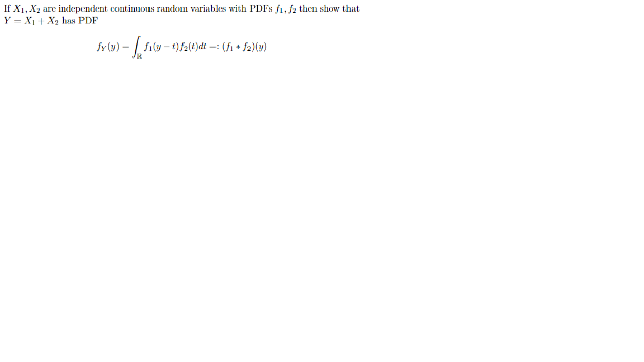644x362 pixels.
Task: Click the ℝ subscript under the integral
Action: click(x=140, y=56)
